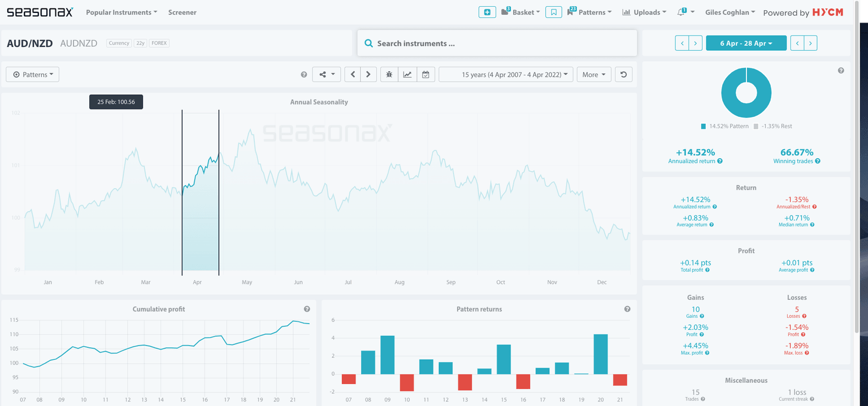The width and height of the screenshot is (868, 406).
Task: Click the calendar check icon
Action: pos(426,75)
